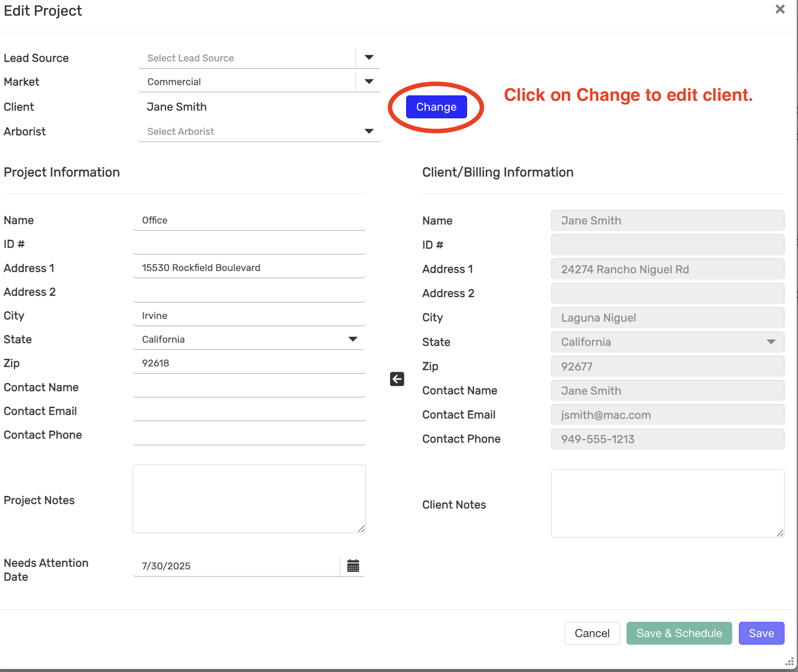The height and width of the screenshot is (672, 798).
Task: Open the billing State dropdown
Action: click(x=771, y=342)
